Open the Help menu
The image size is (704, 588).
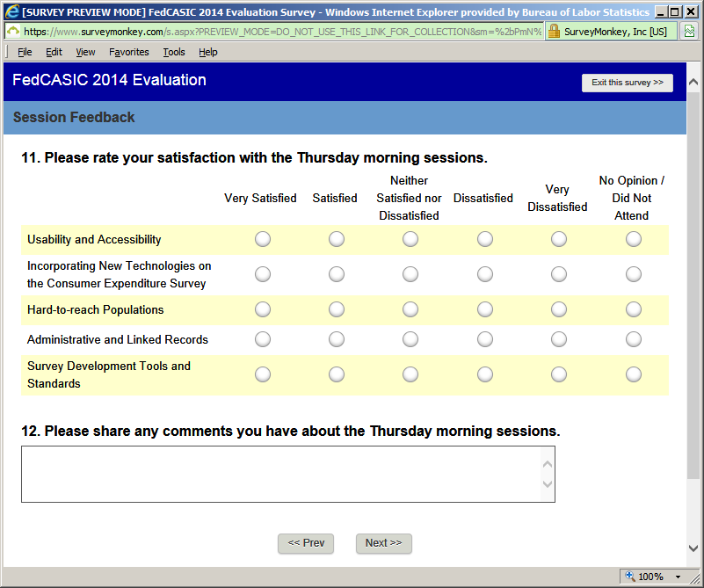pyautogui.click(x=208, y=52)
